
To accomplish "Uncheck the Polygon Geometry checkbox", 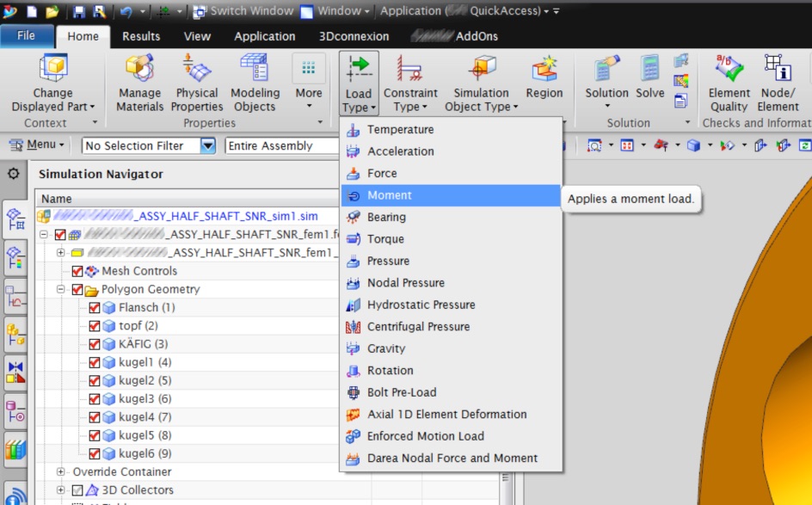I will click(77, 290).
